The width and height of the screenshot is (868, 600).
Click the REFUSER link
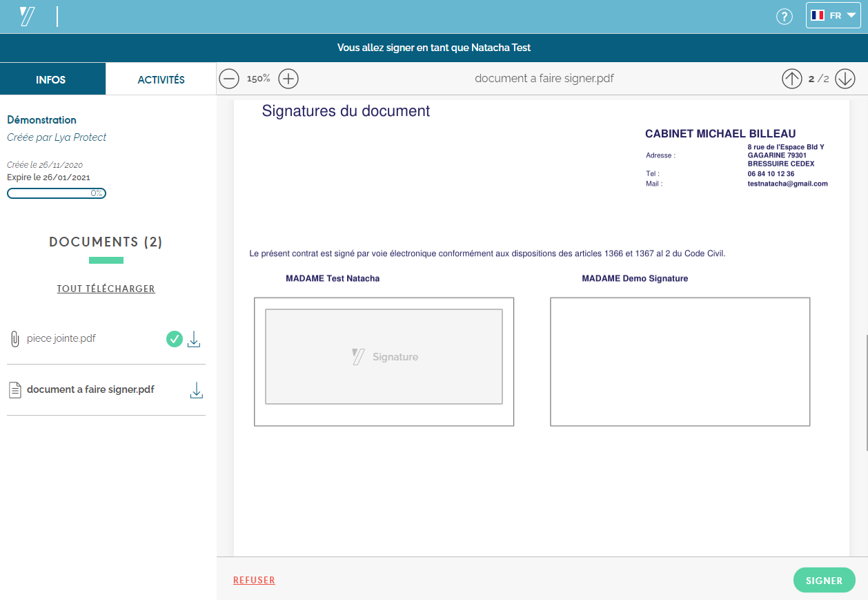click(254, 581)
